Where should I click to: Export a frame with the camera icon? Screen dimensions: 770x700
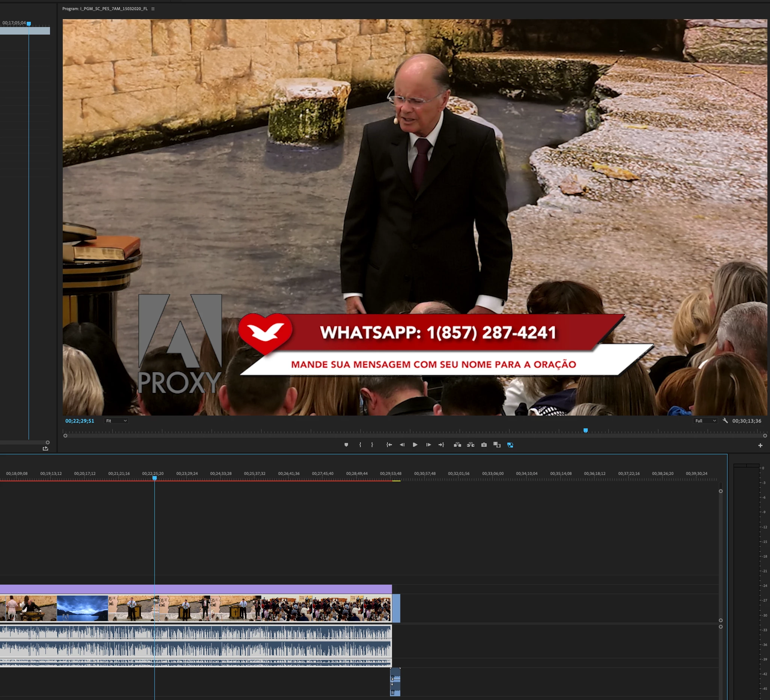point(484,445)
